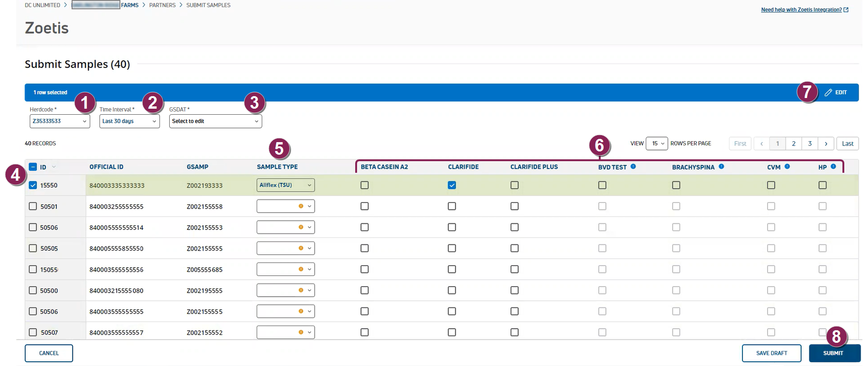Open the GSDAT Select to edit dropdown
The width and height of the screenshot is (868, 366).
click(x=215, y=121)
